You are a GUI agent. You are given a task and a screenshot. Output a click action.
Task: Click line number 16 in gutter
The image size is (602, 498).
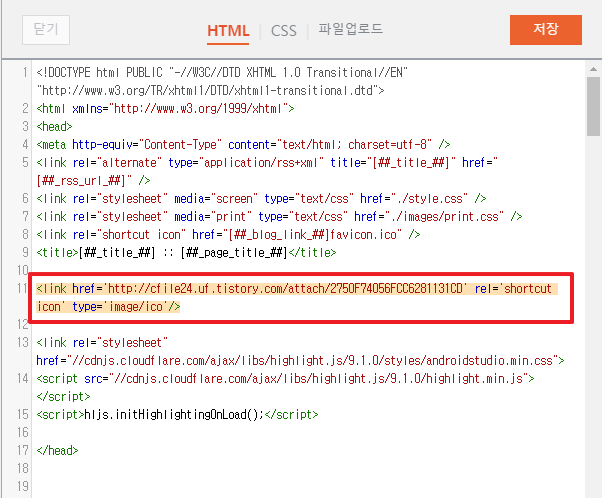[x=23, y=433]
